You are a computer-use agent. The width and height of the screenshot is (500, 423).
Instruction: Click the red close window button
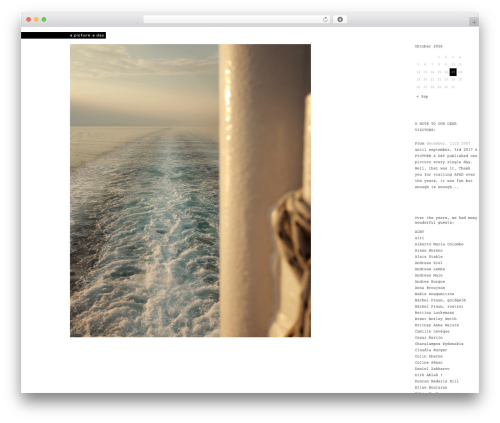click(x=29, y=20)
